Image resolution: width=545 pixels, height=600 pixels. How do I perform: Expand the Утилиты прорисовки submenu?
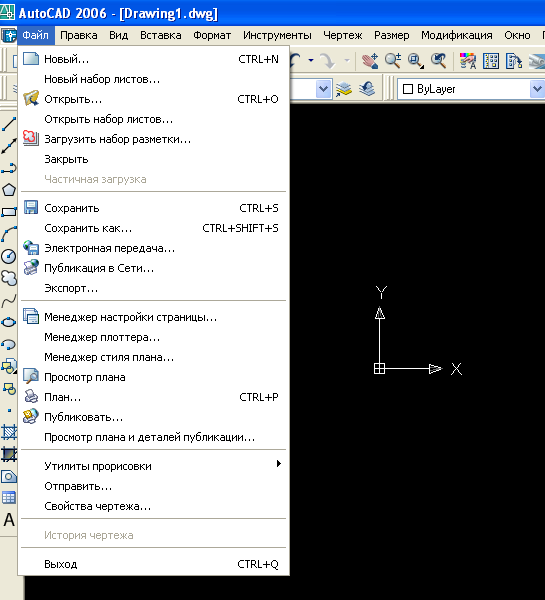(x=153, y=466)
